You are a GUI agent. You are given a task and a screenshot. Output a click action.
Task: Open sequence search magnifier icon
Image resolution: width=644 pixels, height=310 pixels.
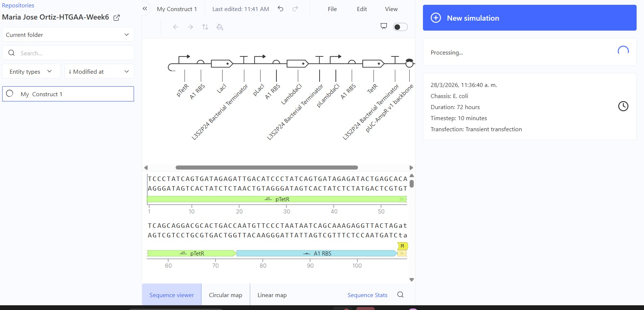click(x=400, y=295)
